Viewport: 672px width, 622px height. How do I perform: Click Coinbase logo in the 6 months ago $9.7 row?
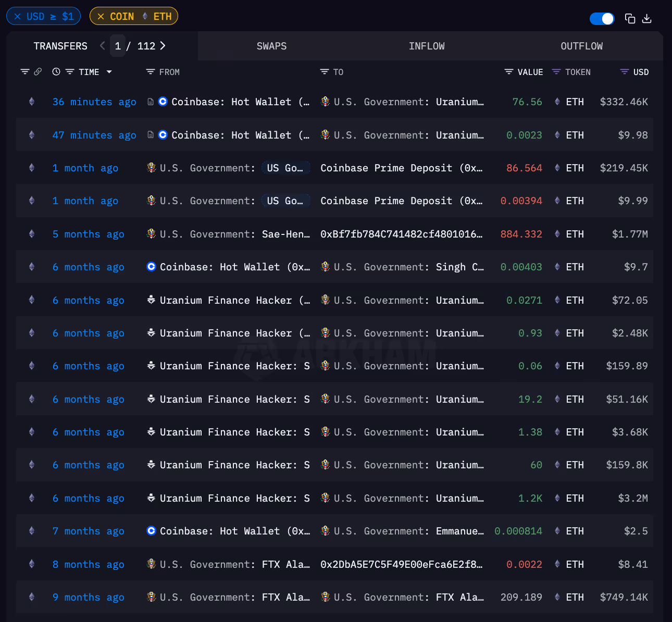[x=151, y=267]
